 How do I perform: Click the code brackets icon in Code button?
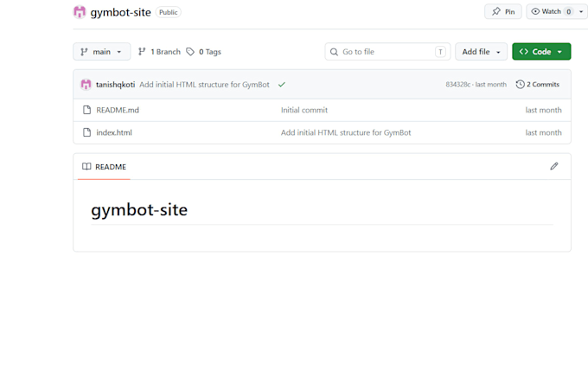[524, 52]
